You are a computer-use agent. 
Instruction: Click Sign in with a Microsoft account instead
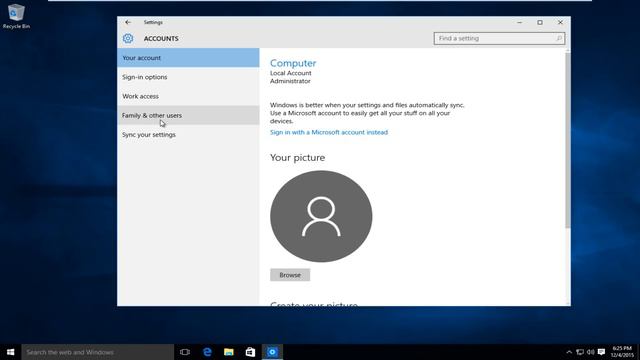pos(329,132)
